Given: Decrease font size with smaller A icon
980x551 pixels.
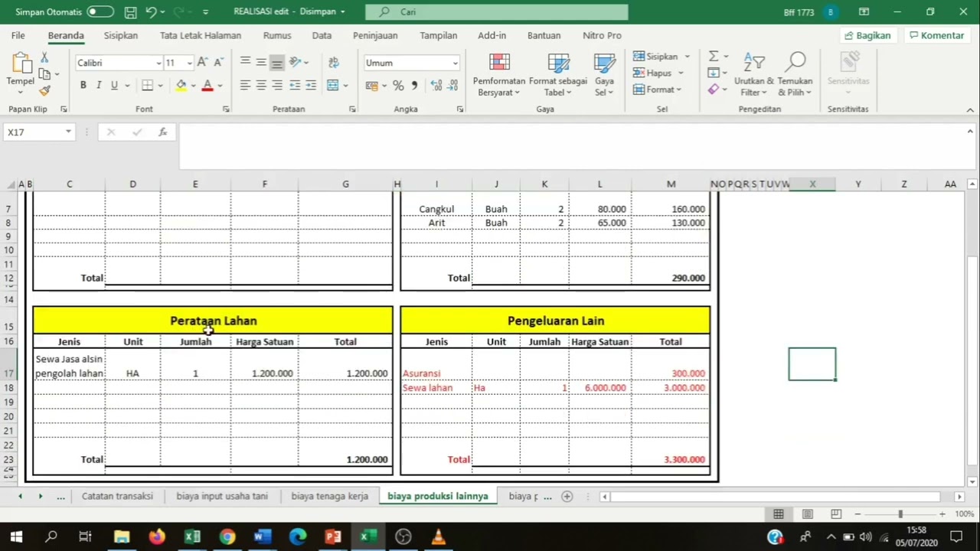Looking at the screenshot, I should click(x=218, y=63).
